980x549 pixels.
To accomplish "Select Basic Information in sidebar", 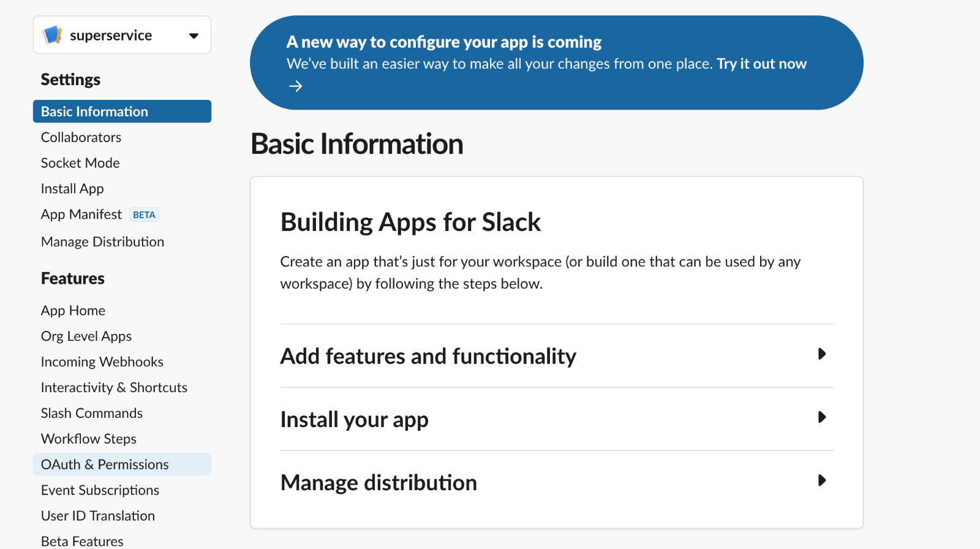I will tap(94, 112).
